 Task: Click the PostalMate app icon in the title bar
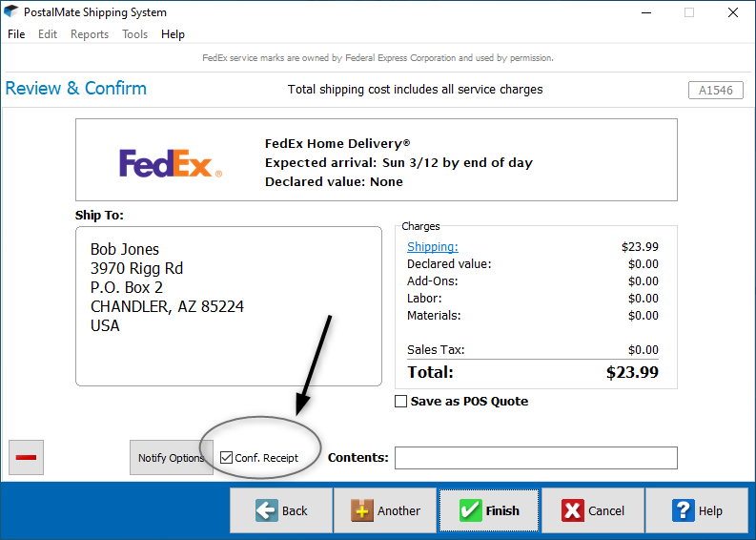[x=11, y=11]
